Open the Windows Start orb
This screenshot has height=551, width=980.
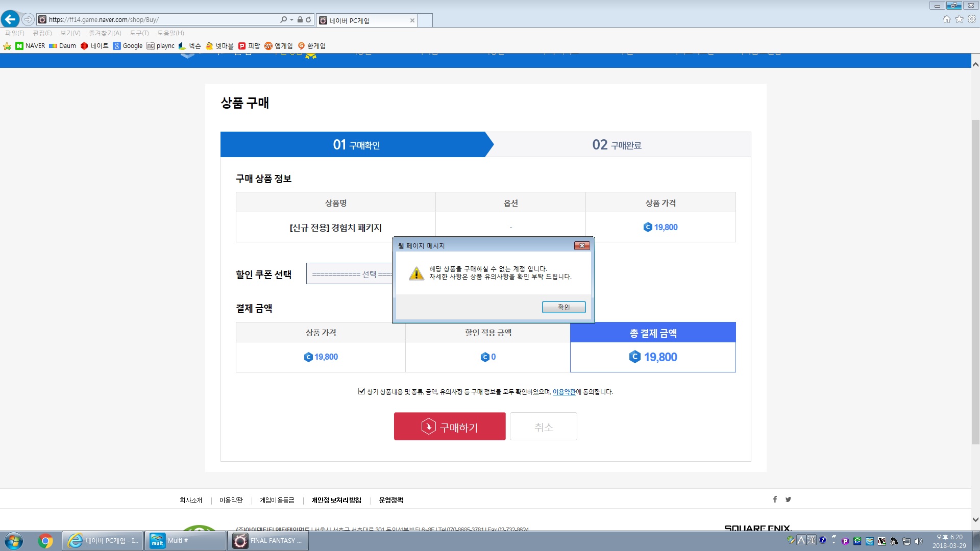14,541
